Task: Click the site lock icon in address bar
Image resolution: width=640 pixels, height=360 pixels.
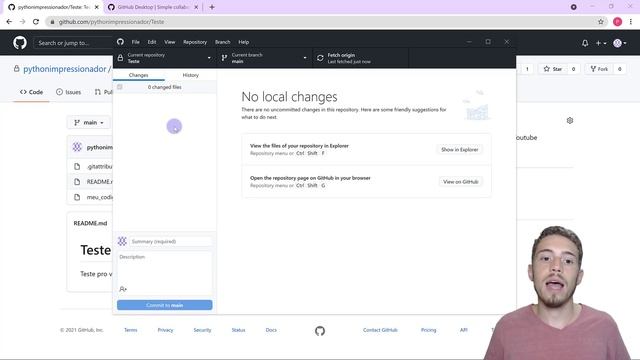Action: tap(52, 22)
